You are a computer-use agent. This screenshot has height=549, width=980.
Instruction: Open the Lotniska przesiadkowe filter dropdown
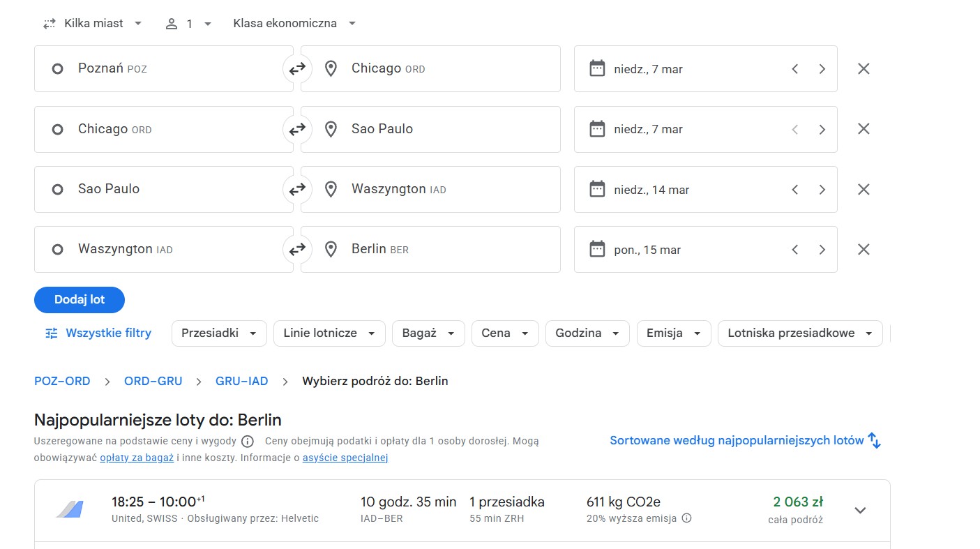pyautogui.click(x=800, y=333)
